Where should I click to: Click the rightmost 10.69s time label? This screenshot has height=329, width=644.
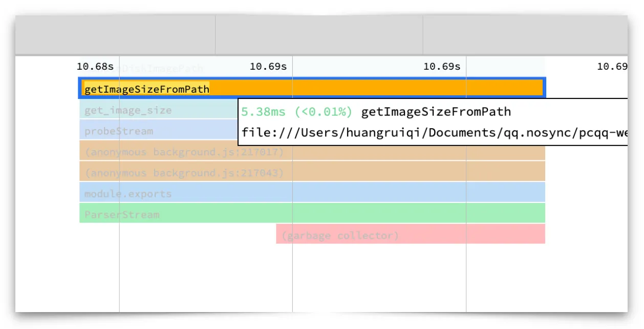pos(612,67)
